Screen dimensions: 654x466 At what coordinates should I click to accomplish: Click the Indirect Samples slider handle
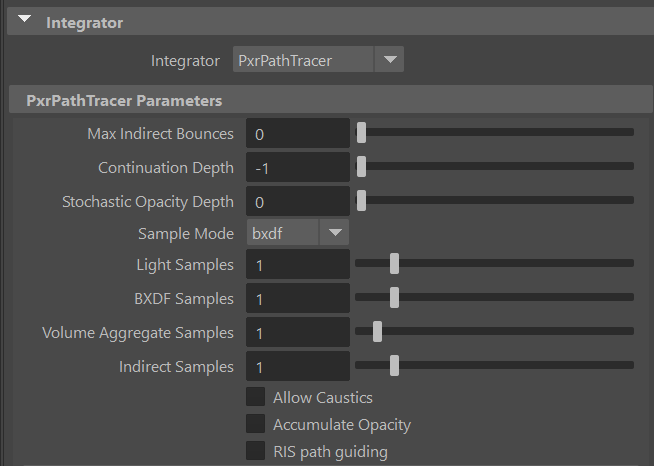[394, 365]
